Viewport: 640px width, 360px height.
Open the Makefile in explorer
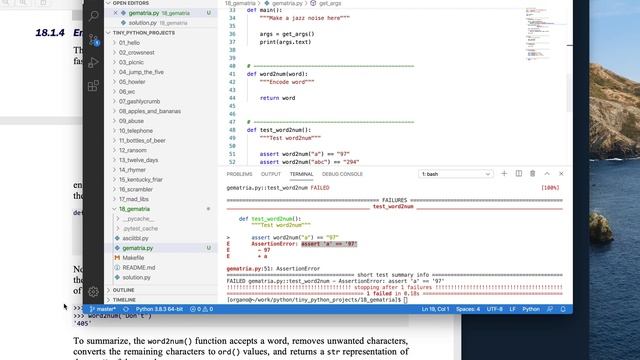[161, 258]
